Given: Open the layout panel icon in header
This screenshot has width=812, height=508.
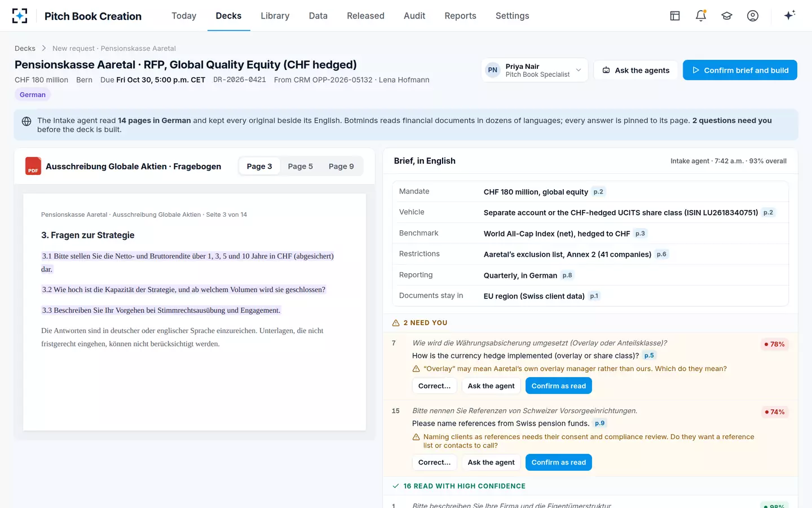Looking at the screenshot, I should pyautogui.click(x=675, y=16).
